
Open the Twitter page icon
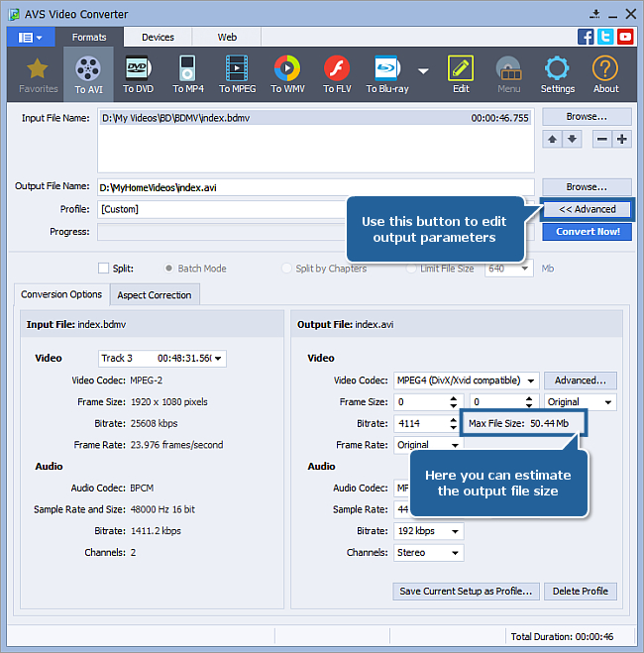pos(605,37)
